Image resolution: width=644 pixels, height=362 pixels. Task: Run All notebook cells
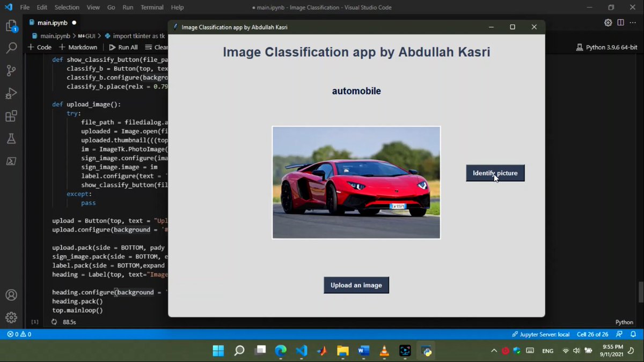[x=123, y=47]
